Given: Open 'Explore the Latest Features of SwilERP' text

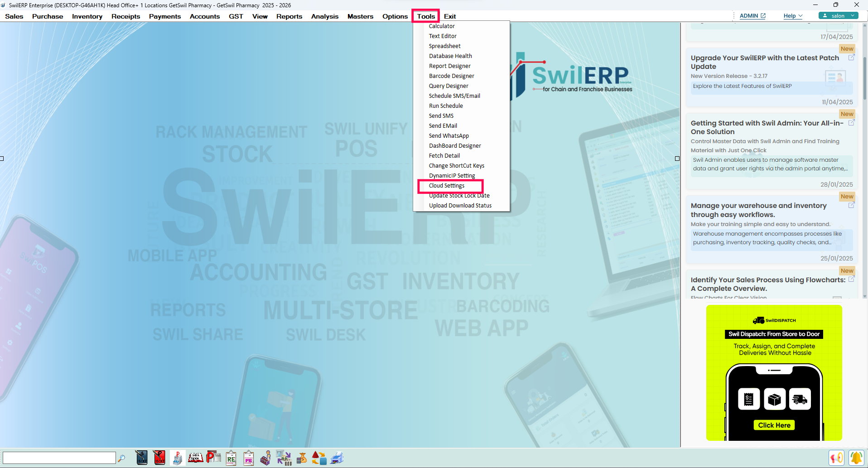Looking at the screenshot, I should 742,86.
